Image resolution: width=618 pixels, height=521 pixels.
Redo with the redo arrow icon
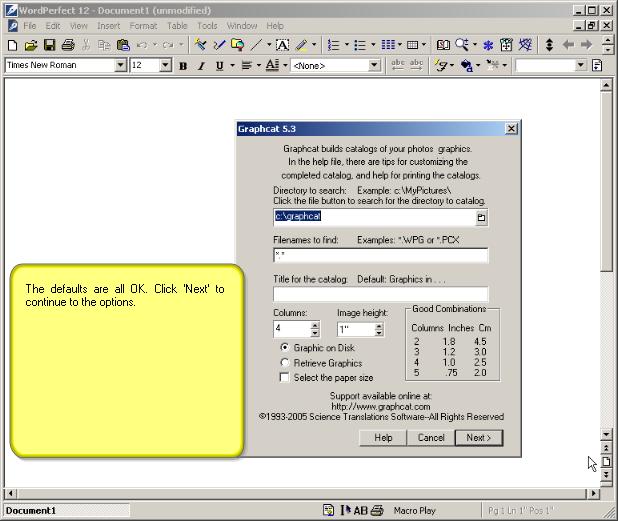click(x=168, y=45)
